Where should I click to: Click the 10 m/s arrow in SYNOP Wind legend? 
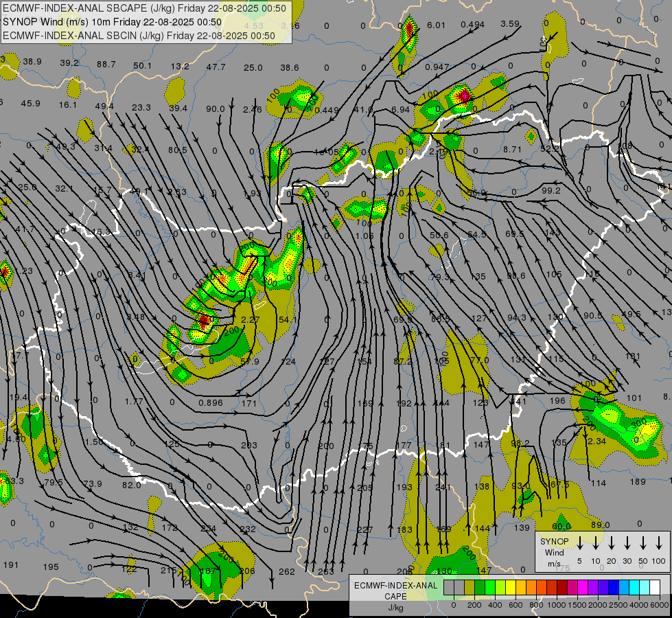point(596,543)
